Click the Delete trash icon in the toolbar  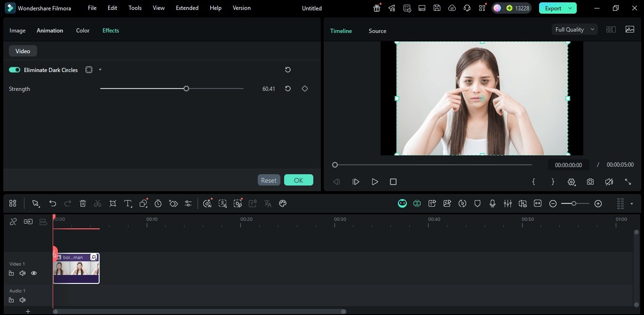[x=83, y=203]
